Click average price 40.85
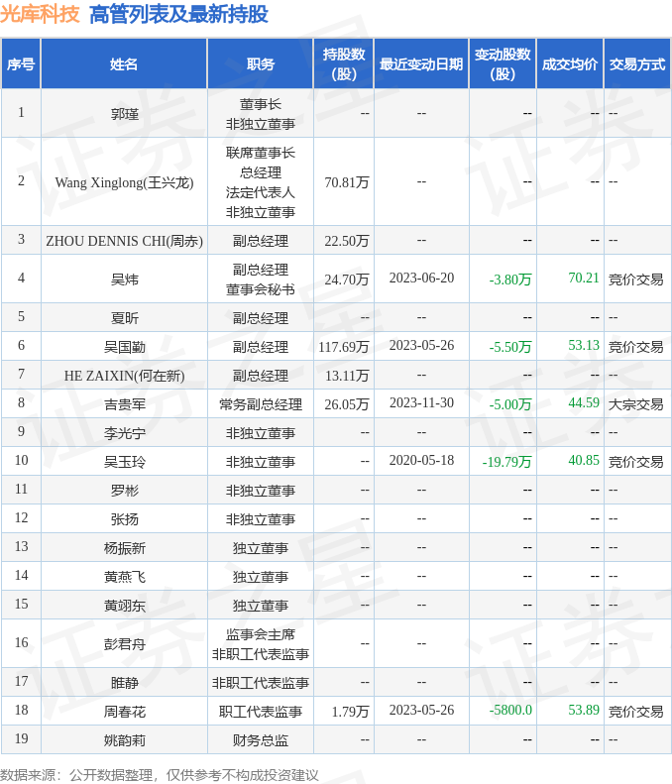The height and width of the screenshot is (784, 672). 584,460
